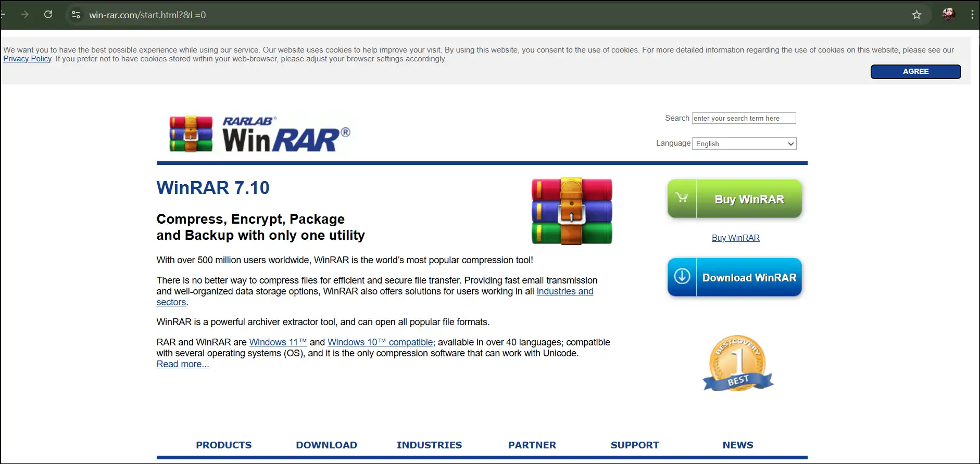Screen dimensions: 980x464
Task: Open the DOWNLOAD menu item
Action: [x=326, y=445]
